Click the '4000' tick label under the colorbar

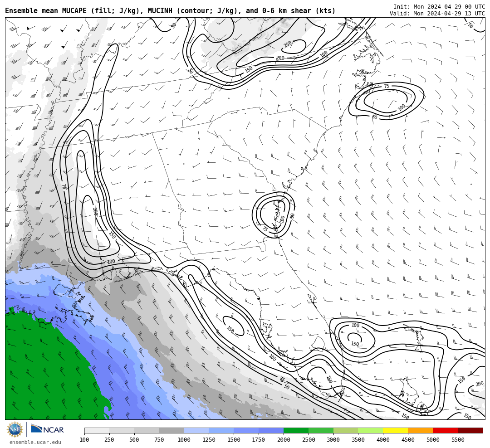pos(383,440)
